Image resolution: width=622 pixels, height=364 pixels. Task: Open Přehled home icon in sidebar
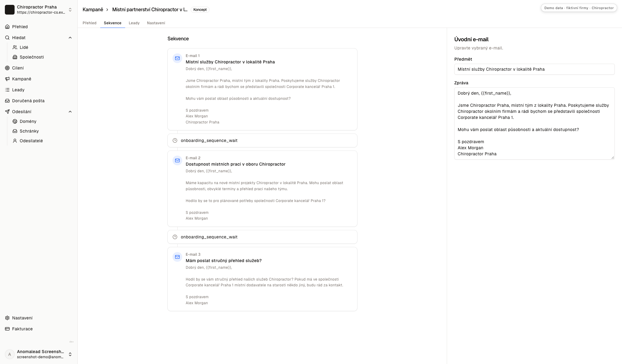click(7, 27)
